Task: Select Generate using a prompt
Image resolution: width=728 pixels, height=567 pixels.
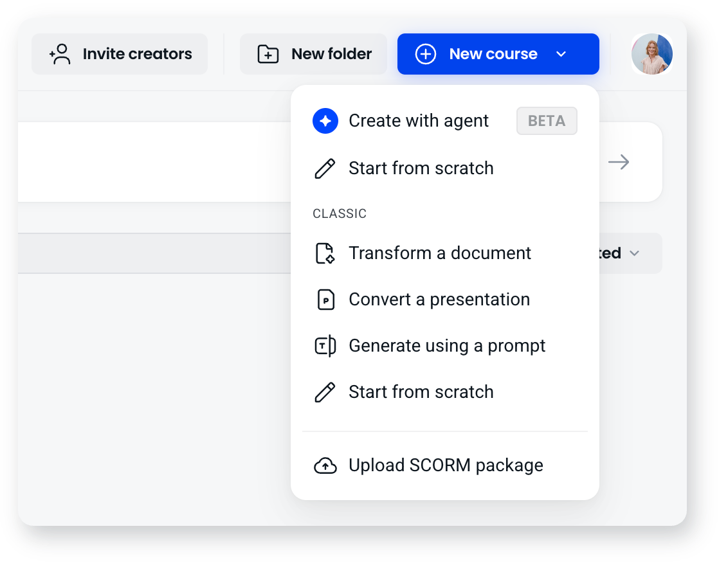Action: (x=447, y=346)
